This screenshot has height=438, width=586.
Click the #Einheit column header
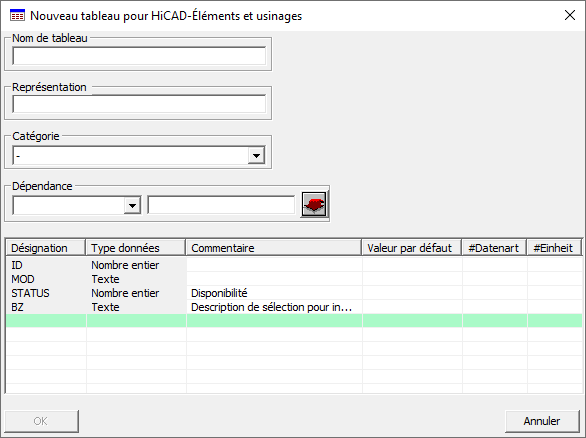(x=553, y=248)
